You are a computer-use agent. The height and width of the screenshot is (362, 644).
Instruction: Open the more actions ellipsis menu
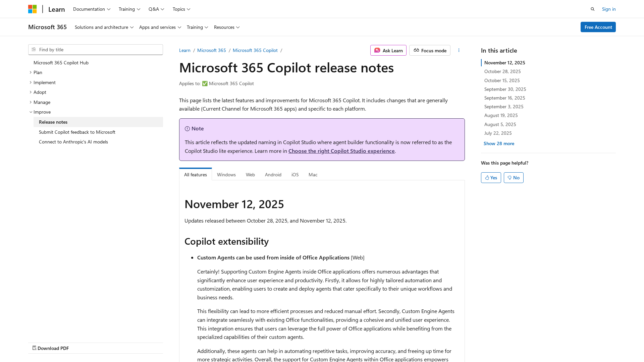click(459, 50)
